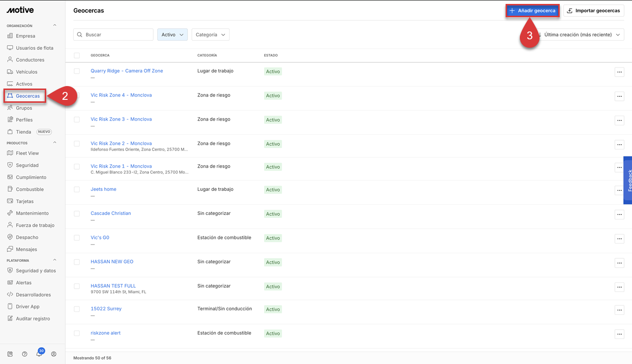This screenshot has width=632, height=364.
Task: Click the bottom-left guide book icon
Action: click(x=10, y=354)
